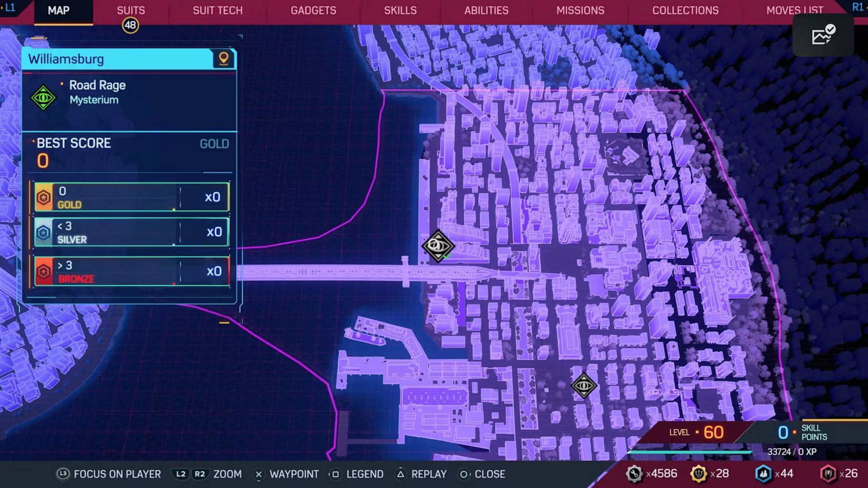This screenshot has width=868, height=488.
Task: Go to the GADGETS tab
Action: point(313,10)
